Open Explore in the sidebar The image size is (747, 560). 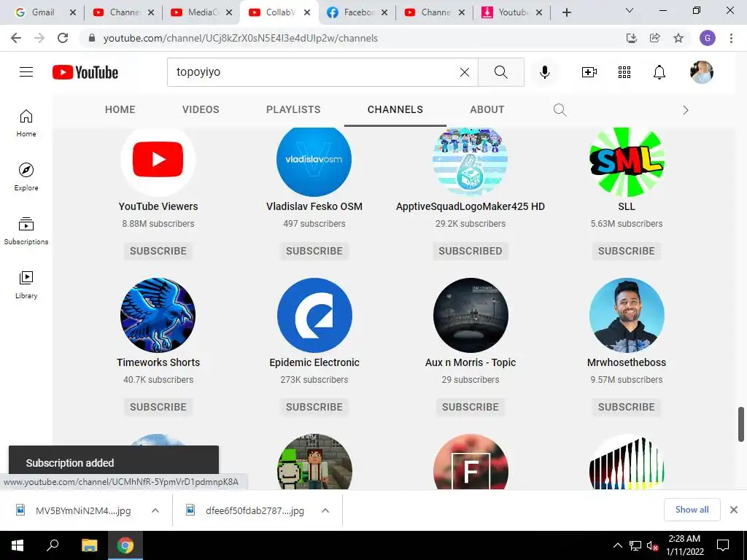(26, 177)
